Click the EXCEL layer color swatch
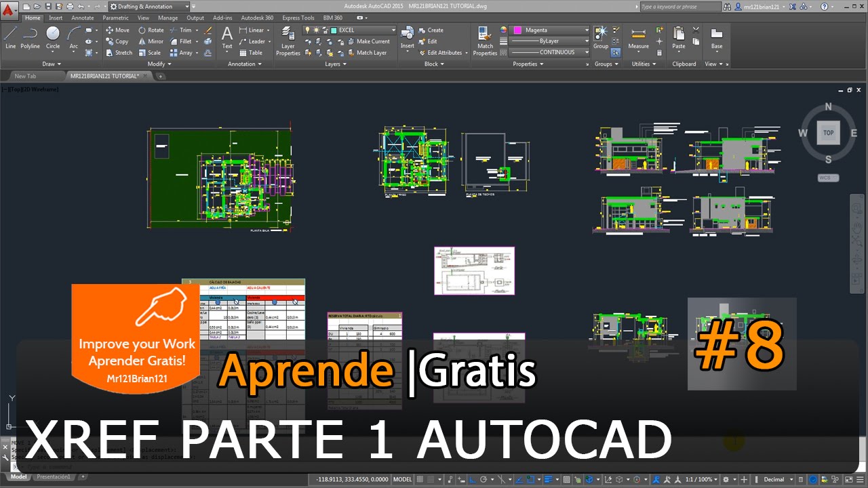This screenshot has height=488, width=868. click(x=334, y=30)
